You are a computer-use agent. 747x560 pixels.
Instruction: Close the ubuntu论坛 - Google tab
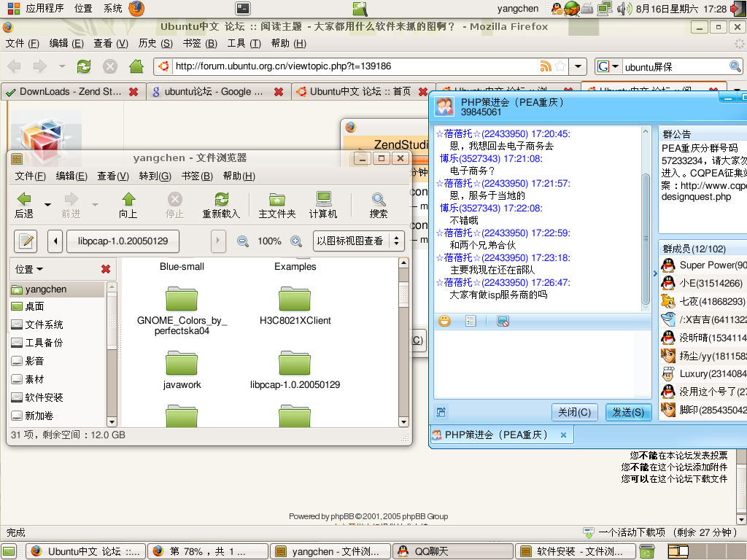tap(279, 91)
